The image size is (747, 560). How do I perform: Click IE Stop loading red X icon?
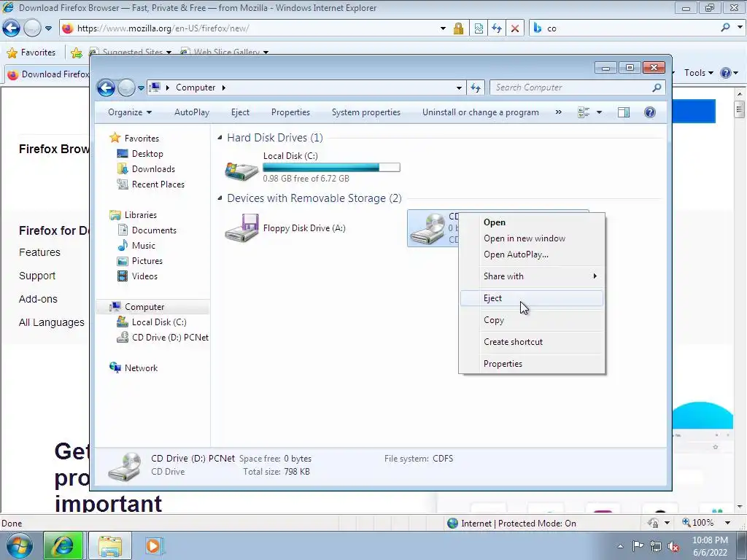(x=515, y=28)
